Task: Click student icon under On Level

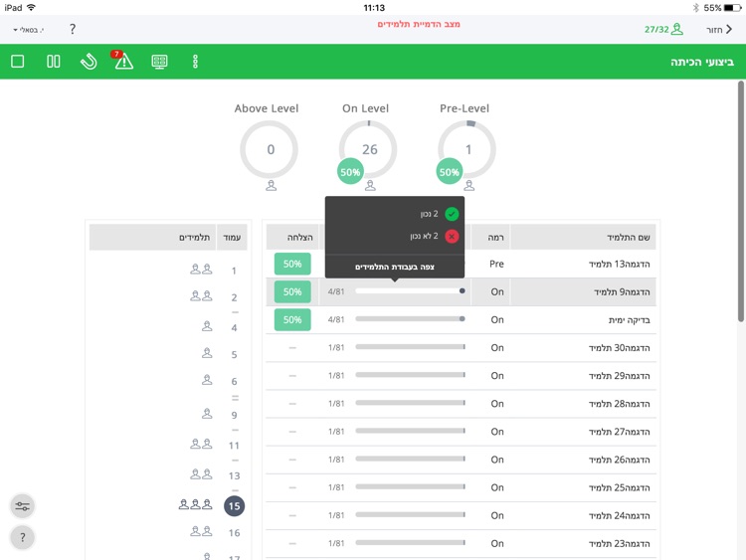Action: click(x=370, y=186)
